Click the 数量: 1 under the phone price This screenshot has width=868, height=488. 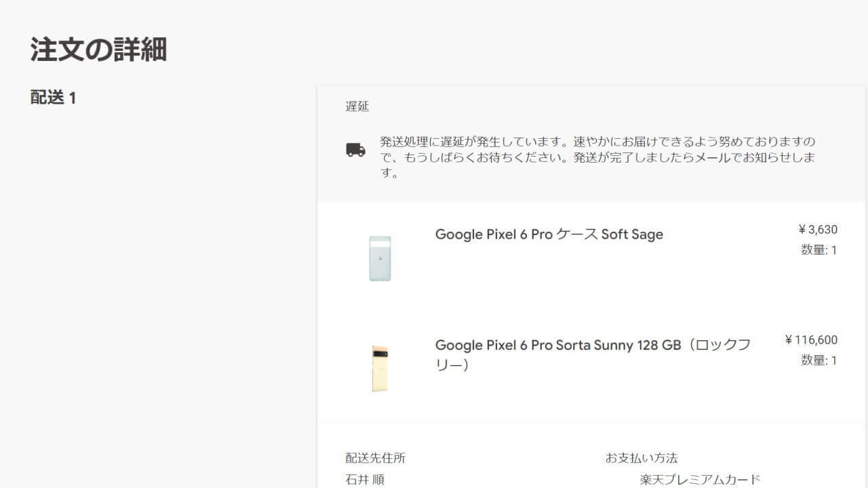(818, 361)
